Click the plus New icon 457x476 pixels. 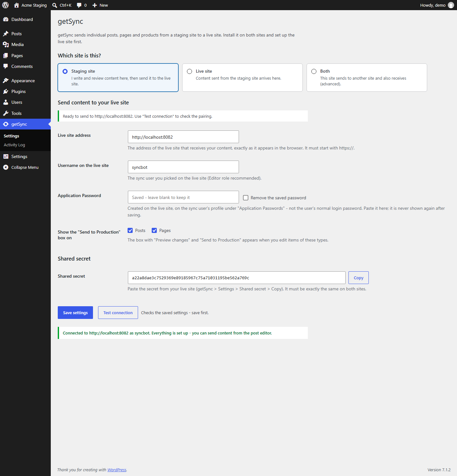95,5
